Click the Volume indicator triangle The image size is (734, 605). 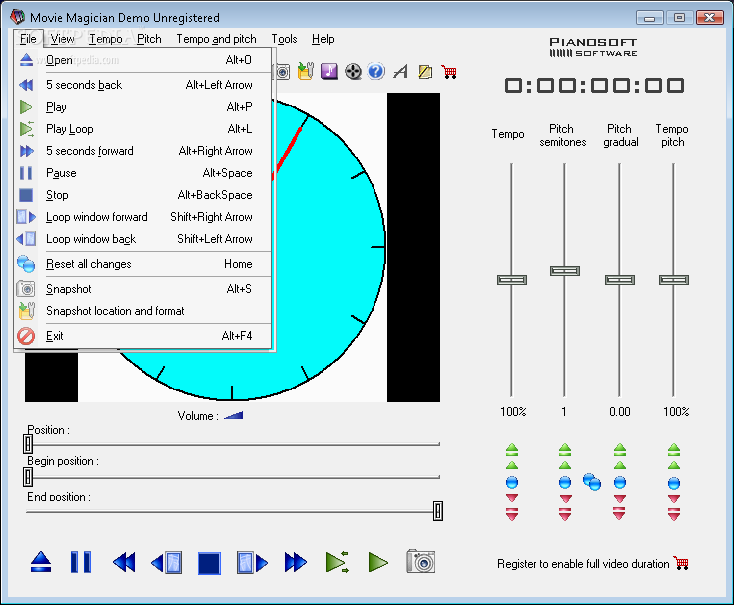click(234, 415)
